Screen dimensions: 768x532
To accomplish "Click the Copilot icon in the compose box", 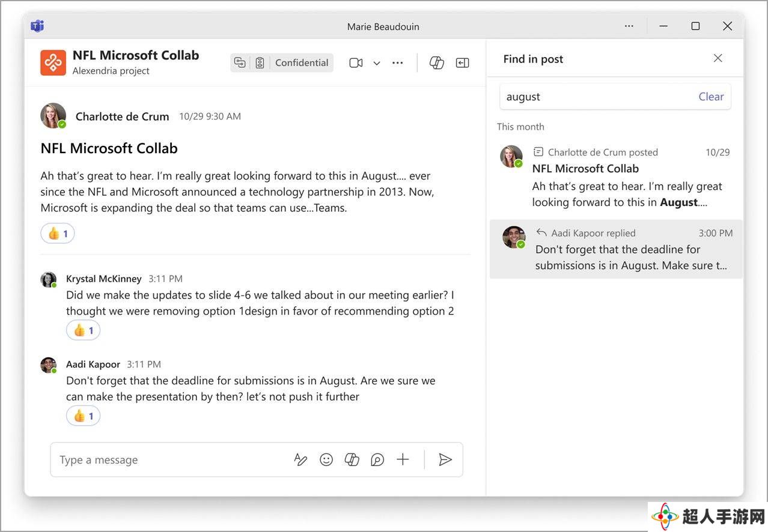I will [x=352, y=460].
